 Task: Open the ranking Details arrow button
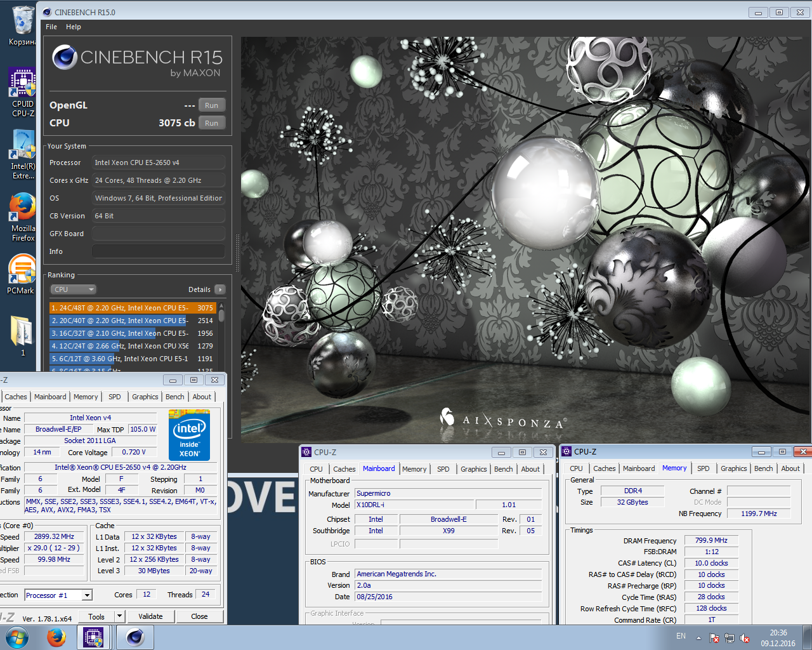(220, 289)
